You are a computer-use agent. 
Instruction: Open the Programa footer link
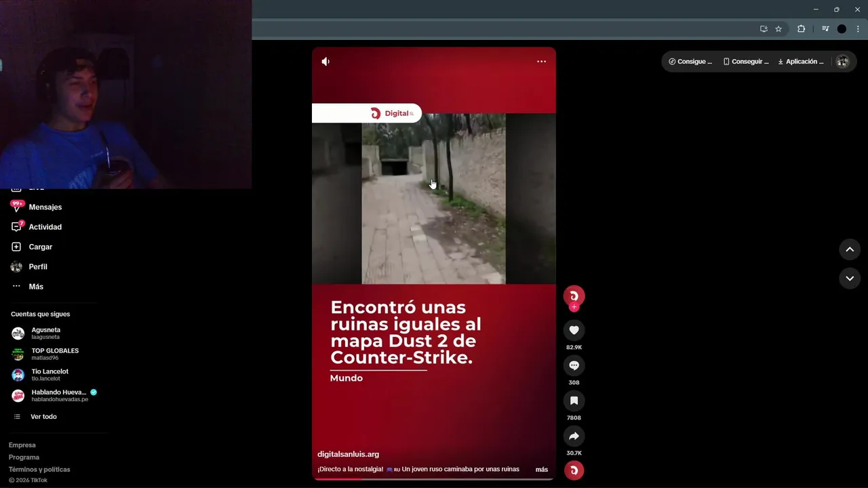coord(24,457)
